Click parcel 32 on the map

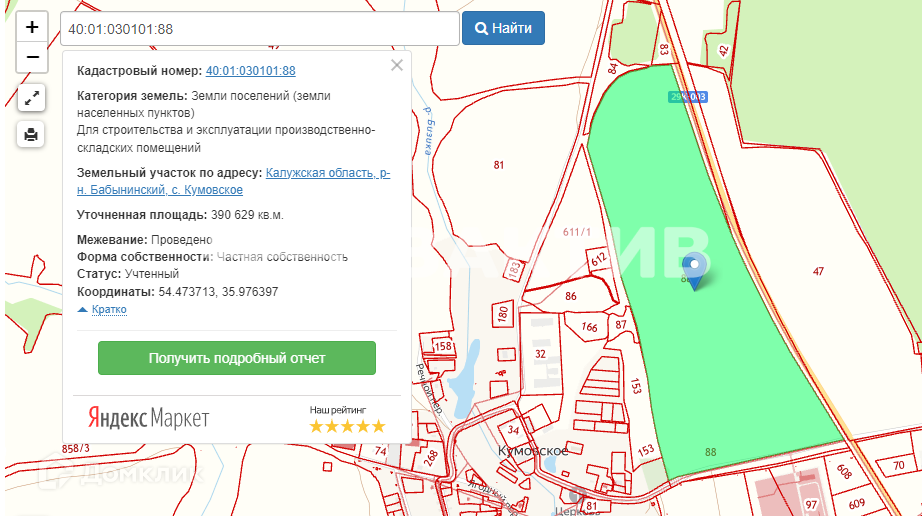click(x=540, y=353)
